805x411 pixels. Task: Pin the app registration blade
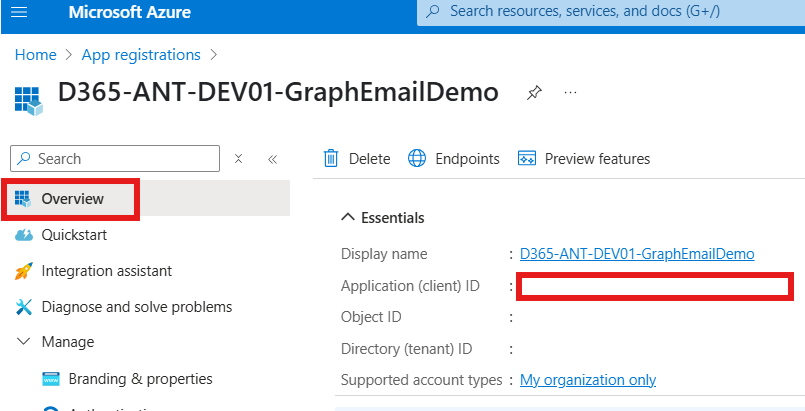tap(534, 93)
